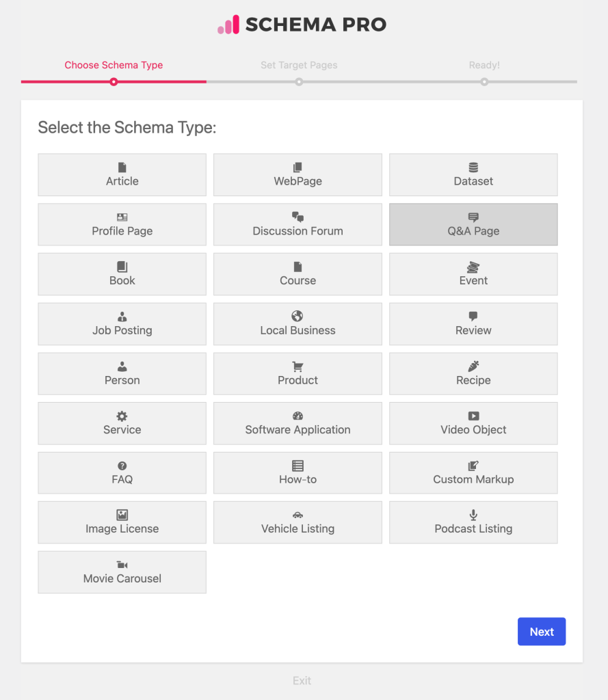Viewport: 608px width, 700px height.
Task: Jump to the Ready! step label
Action: click(x=484, y=65)
